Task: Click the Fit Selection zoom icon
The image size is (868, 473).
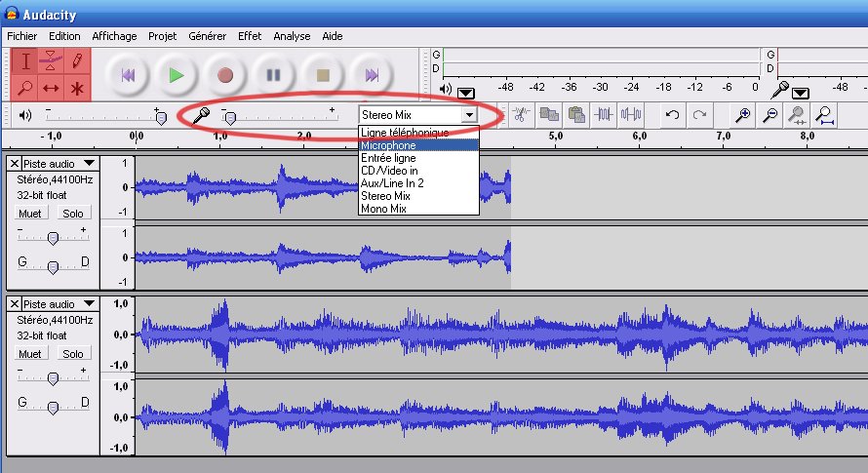Action: (x=797, y=115)
